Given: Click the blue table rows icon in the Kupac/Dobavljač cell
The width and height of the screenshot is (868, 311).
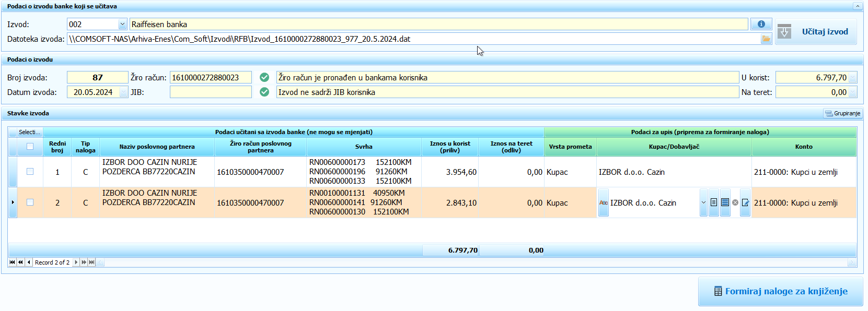Looking at the screenshot, I should (x=725, y=202).
